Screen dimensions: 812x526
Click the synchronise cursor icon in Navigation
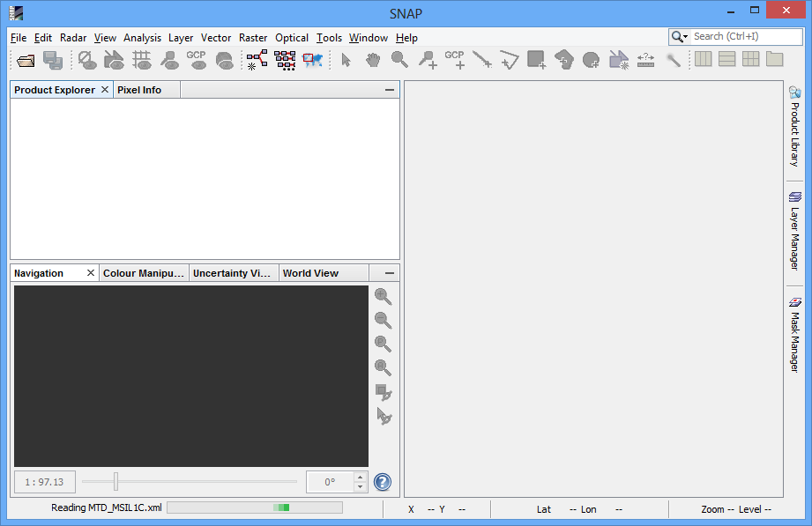point(384,416)
